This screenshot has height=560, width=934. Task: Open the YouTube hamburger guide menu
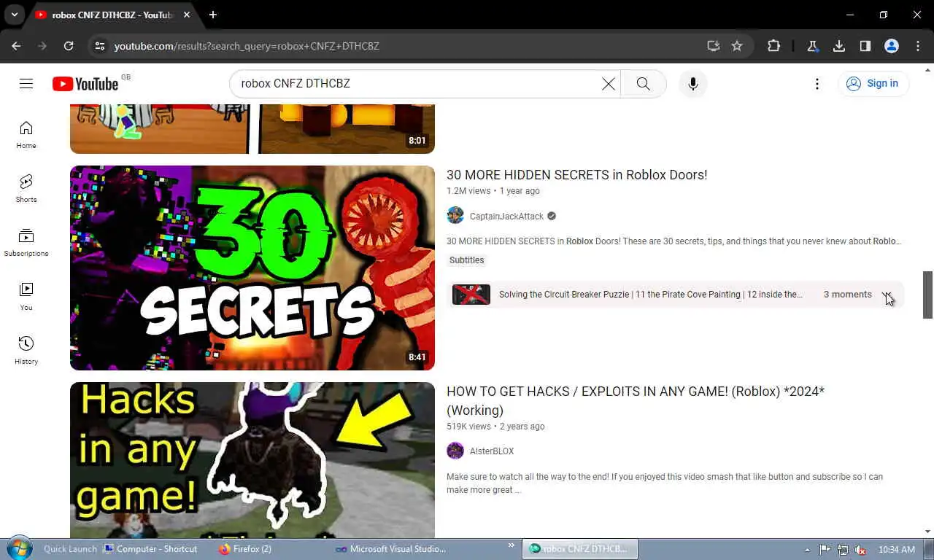click(26, 84)
